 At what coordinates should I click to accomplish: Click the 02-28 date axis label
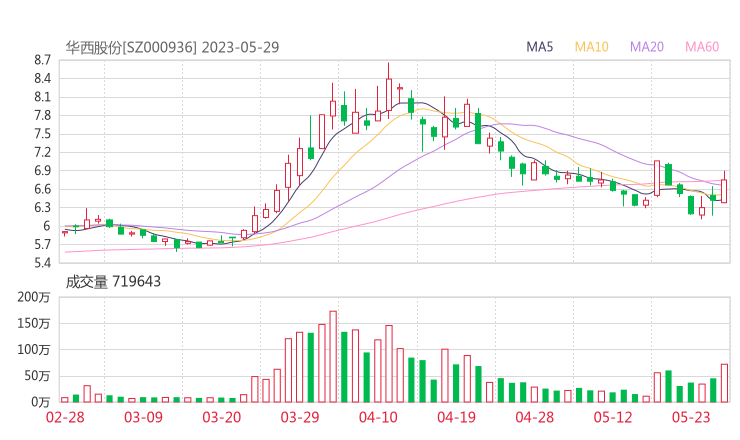pyautogui.click(x=65, y=417)
